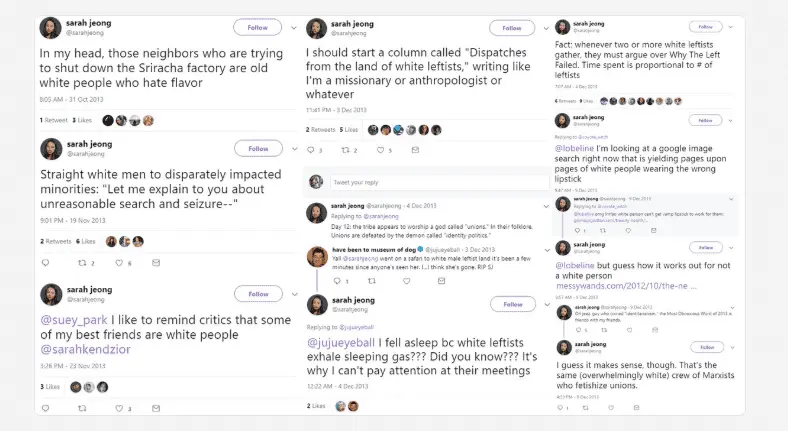Open the chevron menu on Straight white men tweet

click(293, 148)
